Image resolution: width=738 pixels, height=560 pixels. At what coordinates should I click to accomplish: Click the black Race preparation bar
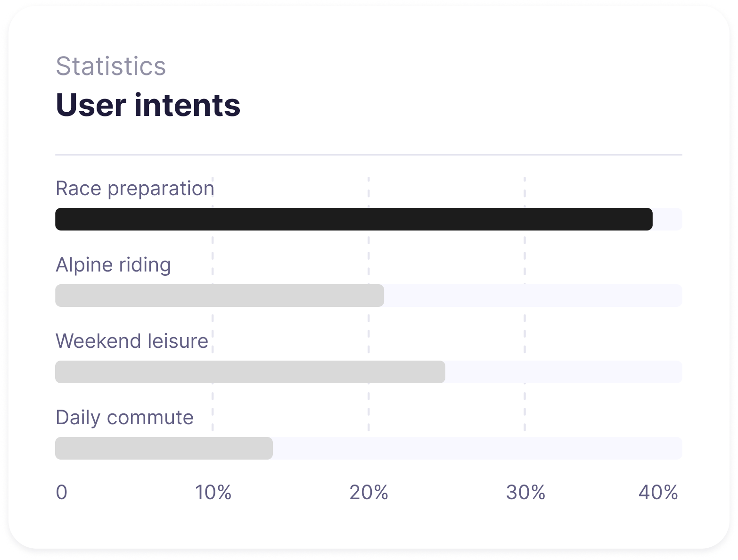[353, 219]
